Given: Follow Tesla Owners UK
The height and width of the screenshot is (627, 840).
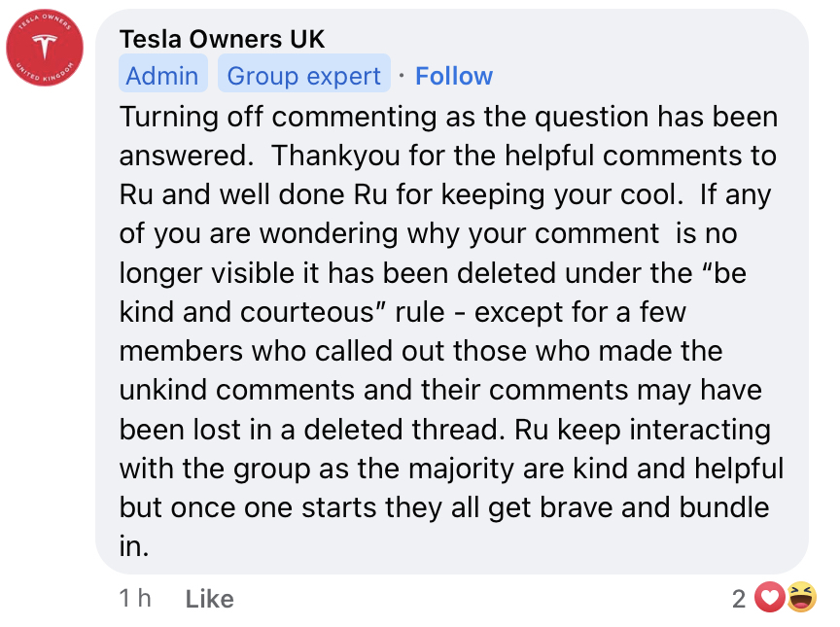Looking at the screenshot, I should 454,76.
